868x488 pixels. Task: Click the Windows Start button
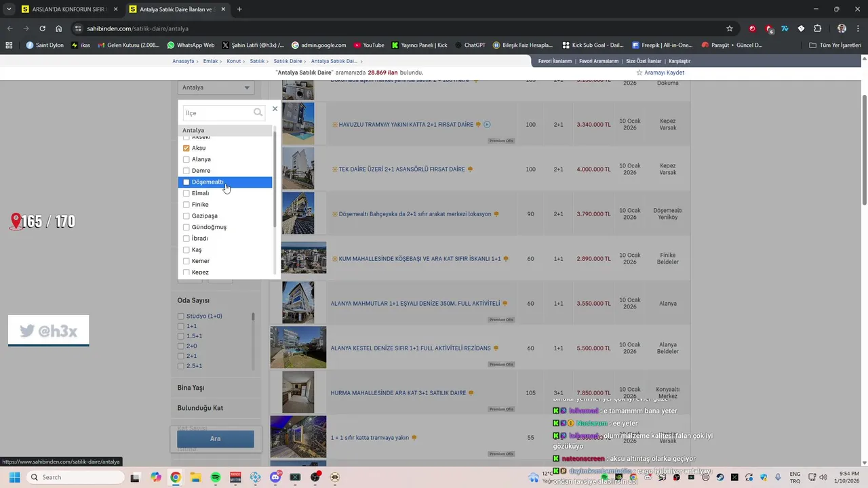click(x=14, y=477)
